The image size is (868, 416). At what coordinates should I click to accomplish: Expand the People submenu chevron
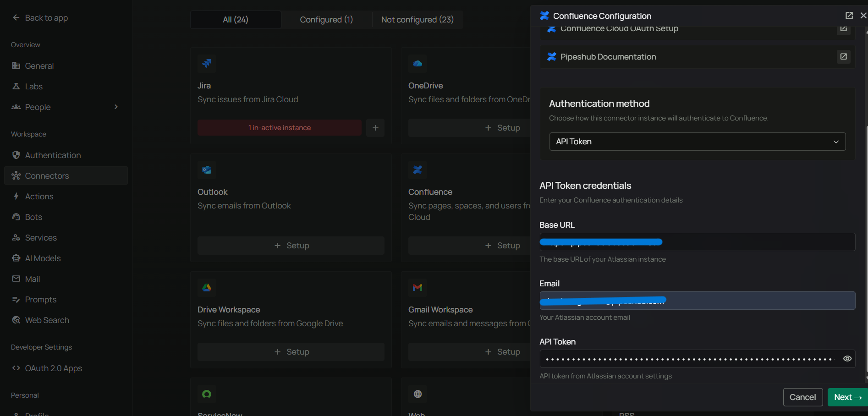click(116, 107)
